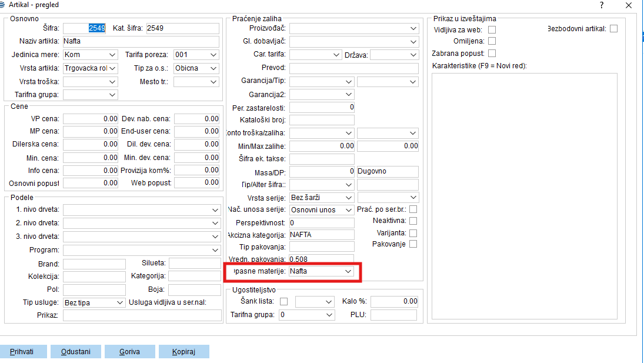Open the Goriva button

(x=129, y=352)
